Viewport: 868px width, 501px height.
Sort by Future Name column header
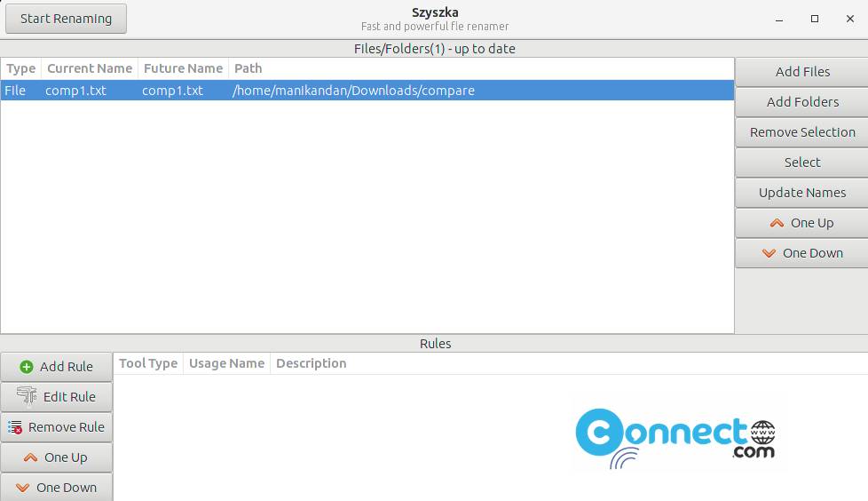click(183, 68)
